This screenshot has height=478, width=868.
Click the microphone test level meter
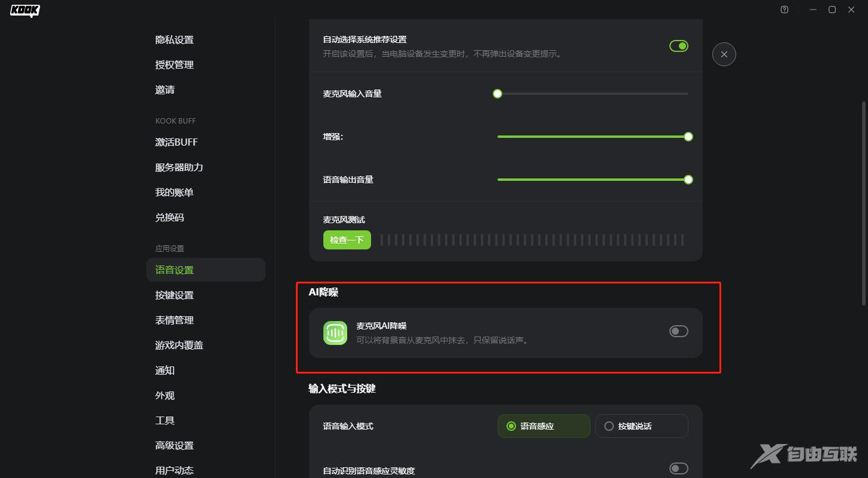coord(532,240)
